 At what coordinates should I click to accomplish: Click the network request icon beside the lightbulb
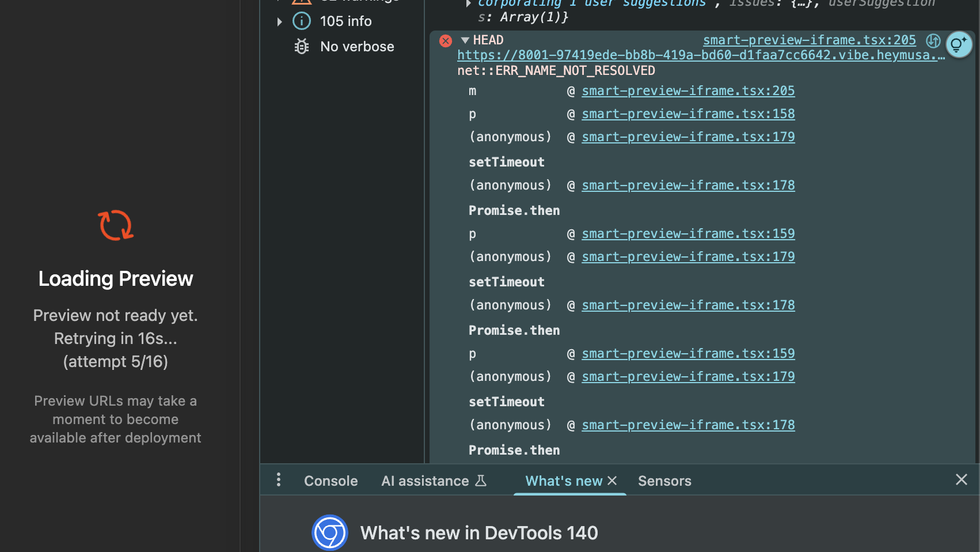point(933,41)
